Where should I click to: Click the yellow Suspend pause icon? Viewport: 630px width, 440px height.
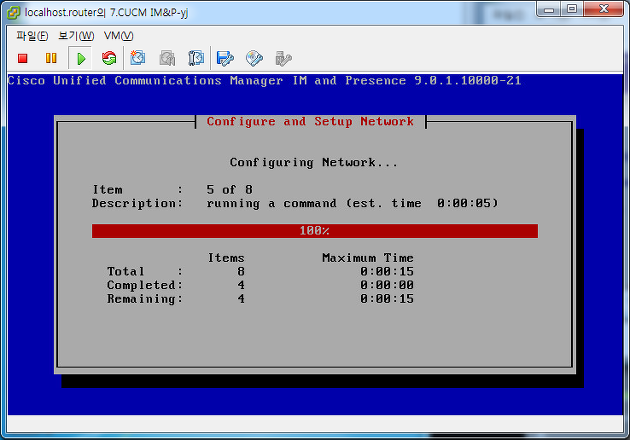point(51,58)
